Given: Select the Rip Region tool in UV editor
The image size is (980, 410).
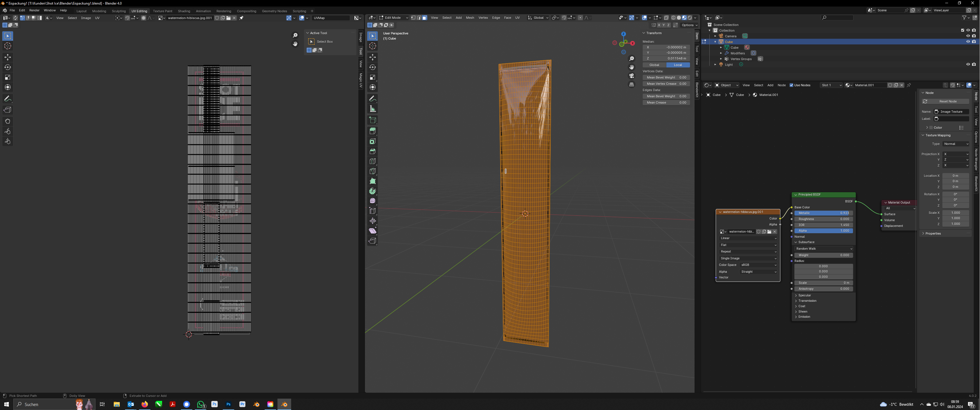Looking at the screenshot, I should (x=8, y=110).
